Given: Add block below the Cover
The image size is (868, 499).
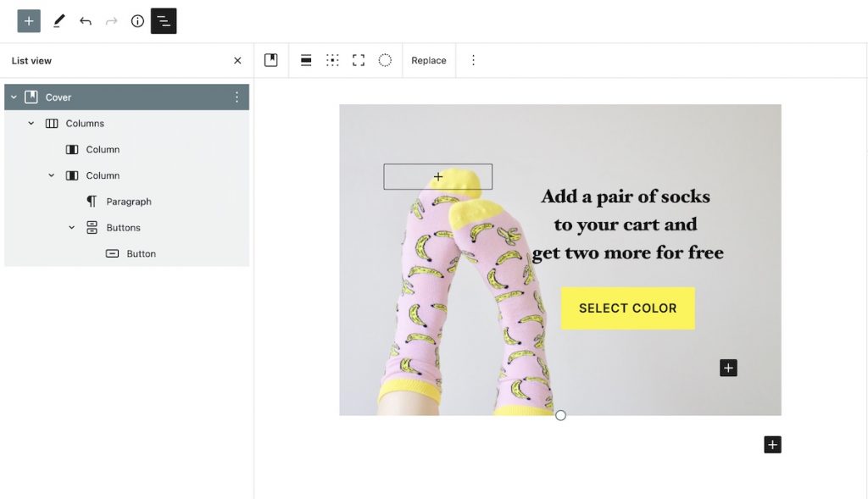Looking at the screenshot, I should point(772,445).
